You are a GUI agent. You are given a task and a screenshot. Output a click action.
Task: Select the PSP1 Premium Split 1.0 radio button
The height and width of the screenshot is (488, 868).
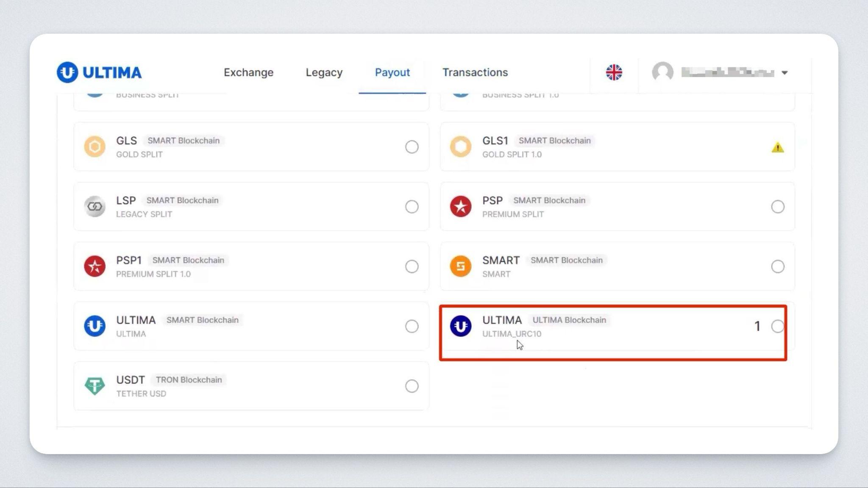[412, 266]
